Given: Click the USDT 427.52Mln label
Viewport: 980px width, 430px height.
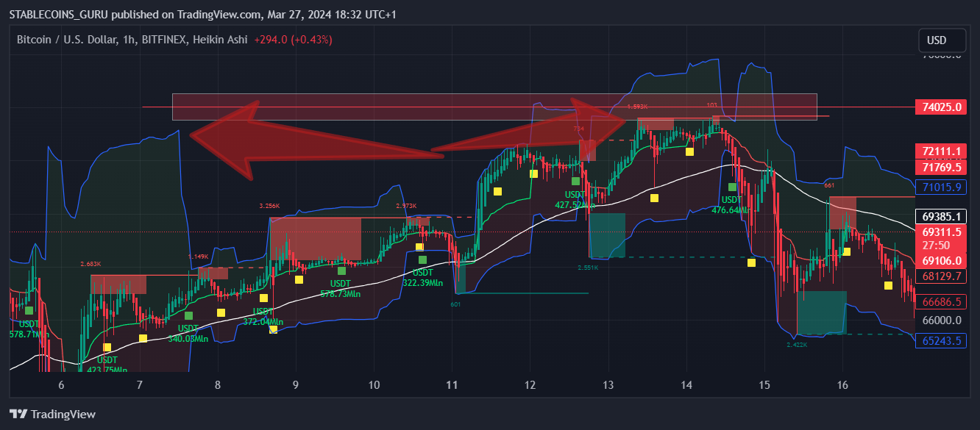Looking at the screenshot, I should point(575,199).
